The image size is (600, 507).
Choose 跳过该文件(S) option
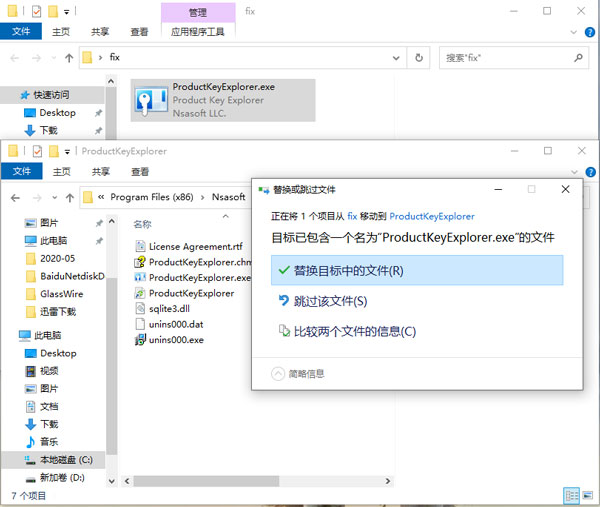click(330, 301)
